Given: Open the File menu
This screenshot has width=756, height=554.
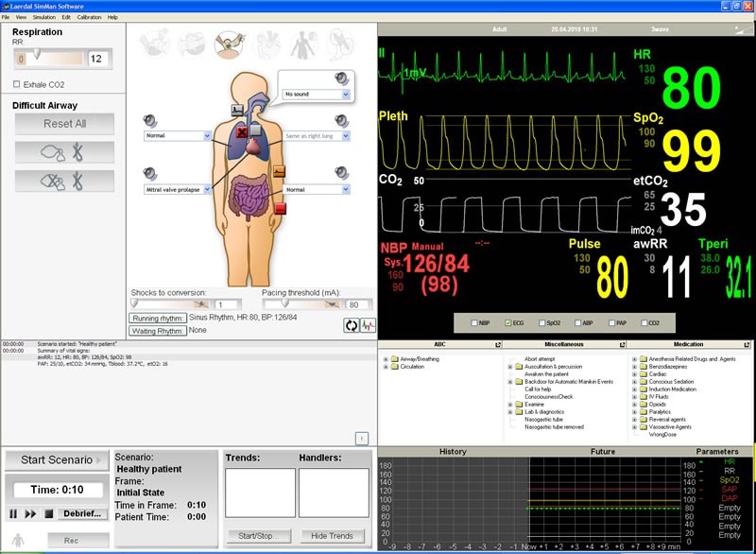Looking at the screenshot, I should (x=6, y=17).
